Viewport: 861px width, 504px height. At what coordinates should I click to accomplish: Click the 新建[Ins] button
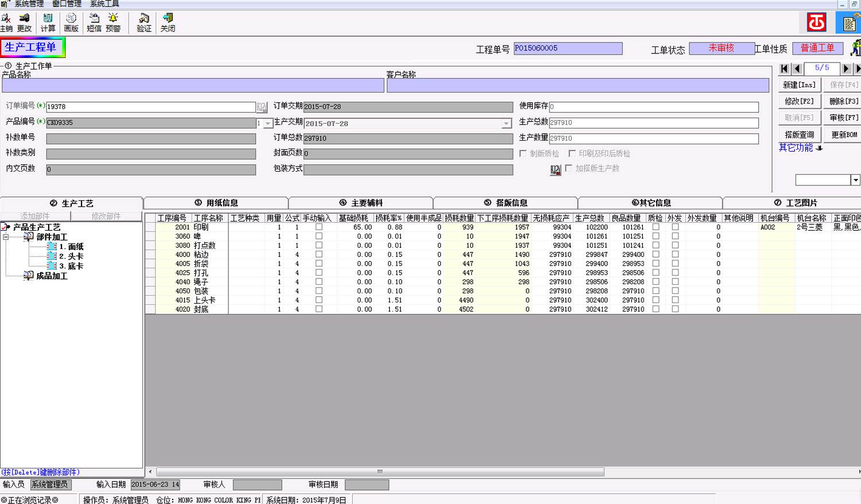pos(799,85)
